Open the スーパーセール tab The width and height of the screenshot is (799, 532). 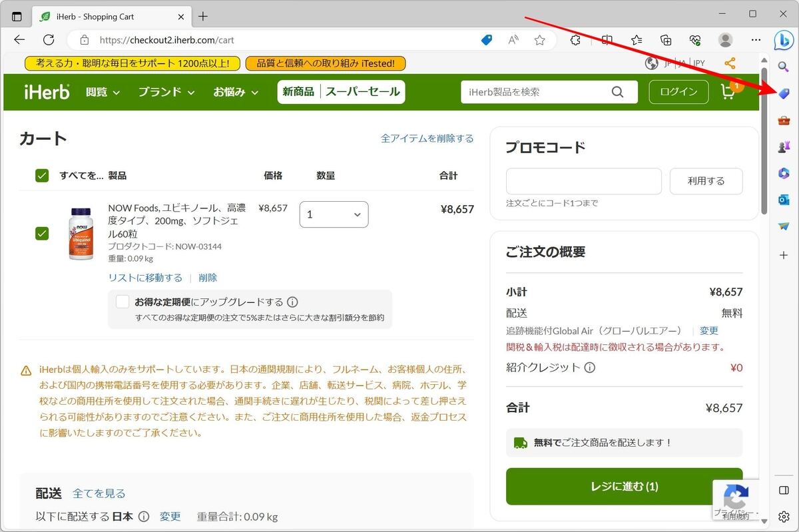click(x=363, y=92)
